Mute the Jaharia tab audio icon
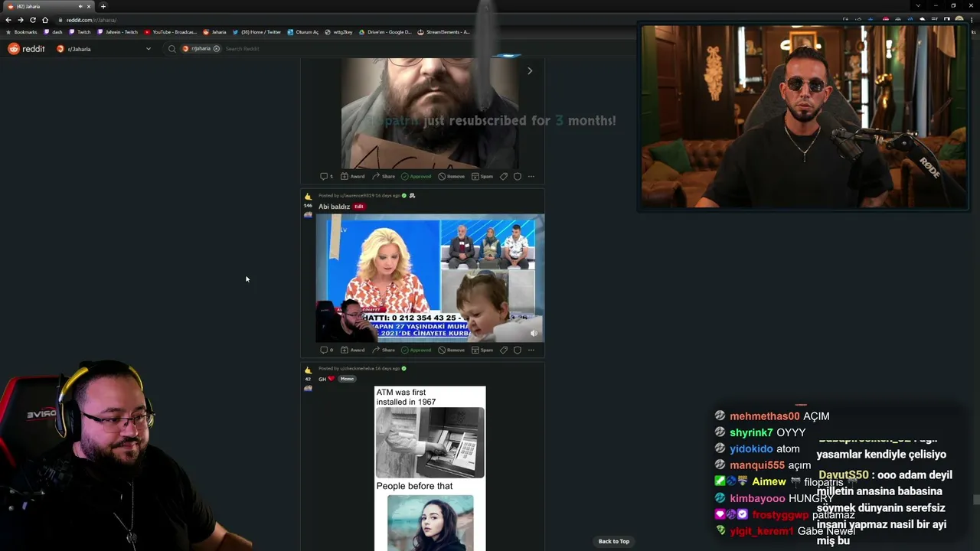The image size is (980, 551). click(80, 6)
